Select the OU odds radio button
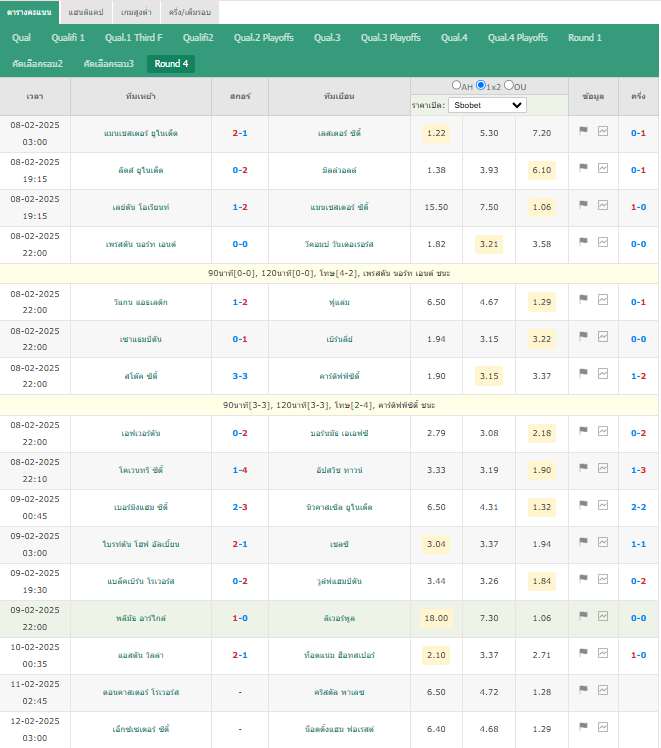661x748 pixels. coord(509,85)
